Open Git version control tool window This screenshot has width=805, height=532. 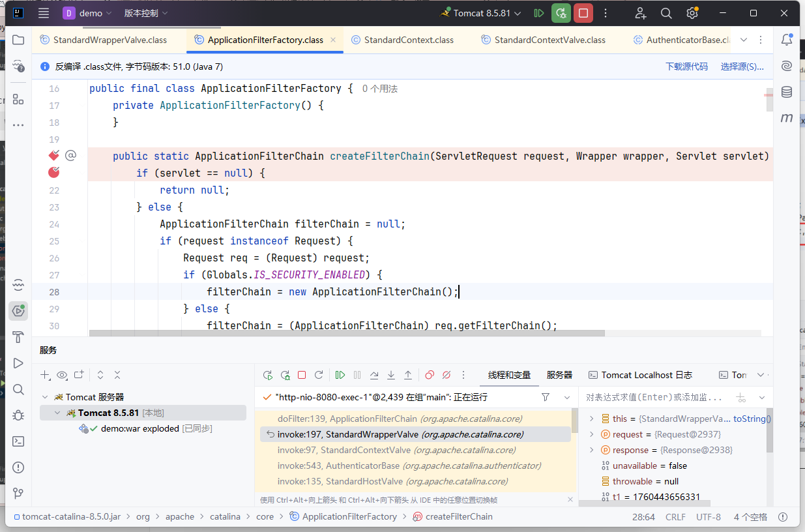pyautogui.click(x=18, y=493)
